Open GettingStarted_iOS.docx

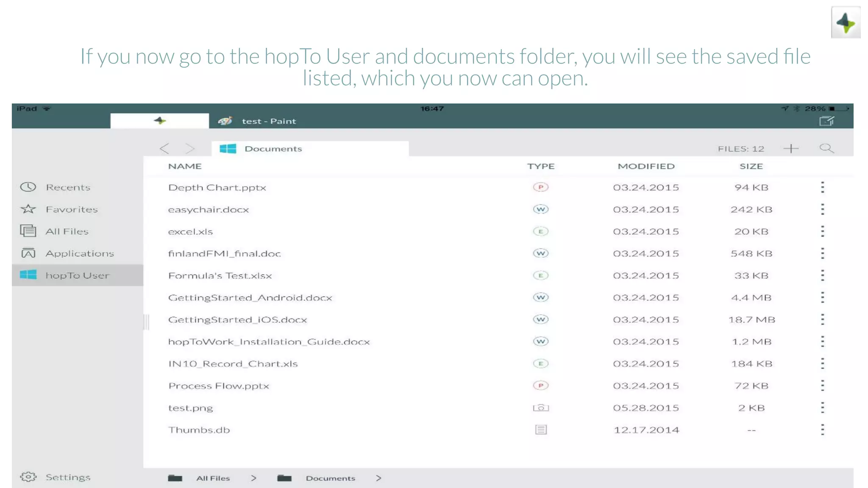point(237,319)
